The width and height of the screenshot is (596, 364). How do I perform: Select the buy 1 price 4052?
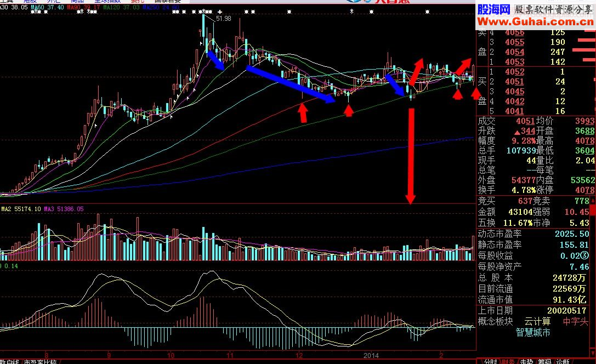(514, 72)
